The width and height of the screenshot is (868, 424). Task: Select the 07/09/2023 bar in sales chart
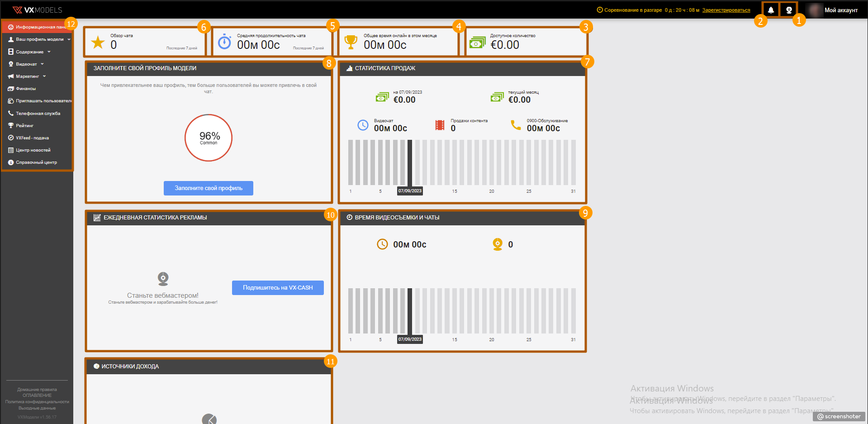(410, 162)
